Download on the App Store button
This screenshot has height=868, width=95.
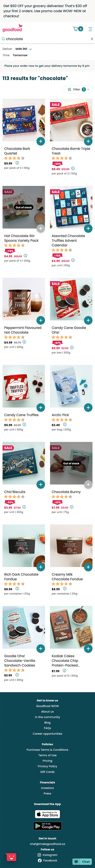point(47,814)
